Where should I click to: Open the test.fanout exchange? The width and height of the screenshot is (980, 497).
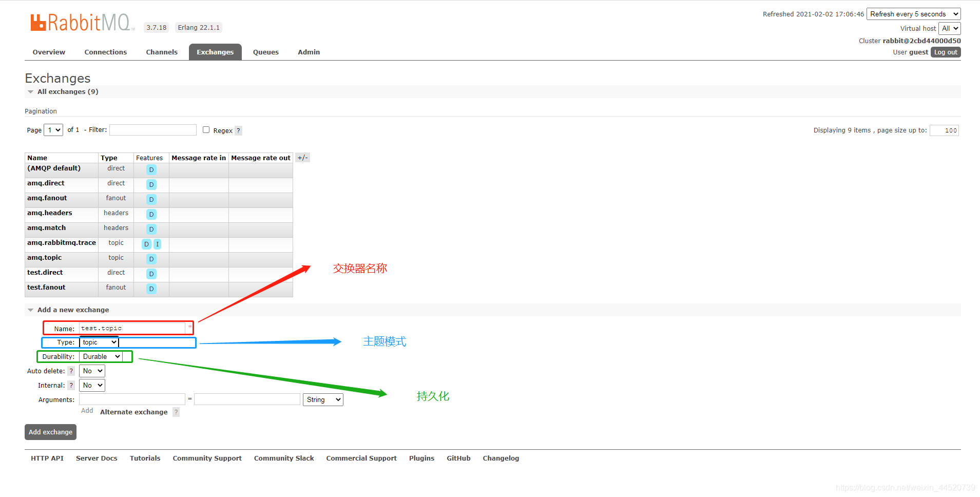[x=46, y=288]
